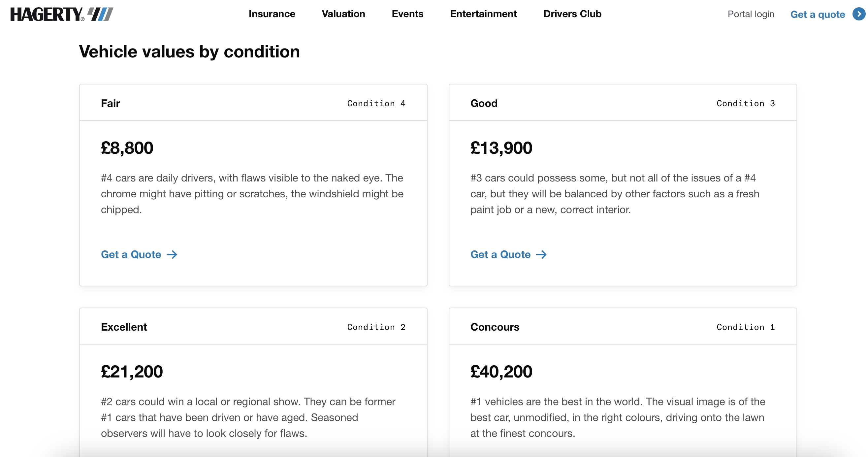
Task: Click the £8,800 Fair value
Action: click(x=127, y=148)
